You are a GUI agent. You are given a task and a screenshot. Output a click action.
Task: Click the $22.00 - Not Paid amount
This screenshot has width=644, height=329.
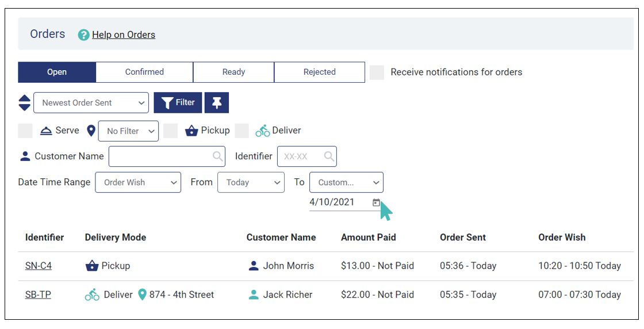point(377,295)
